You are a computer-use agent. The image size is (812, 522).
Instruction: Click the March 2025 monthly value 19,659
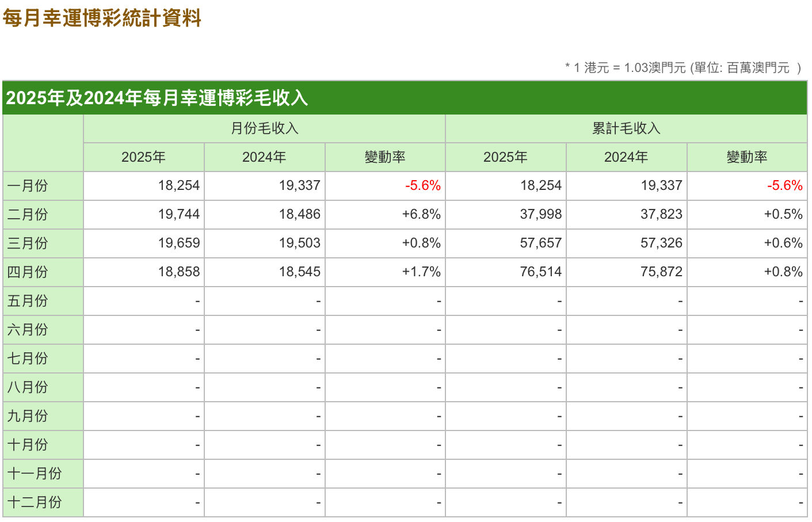coord(179,243)
